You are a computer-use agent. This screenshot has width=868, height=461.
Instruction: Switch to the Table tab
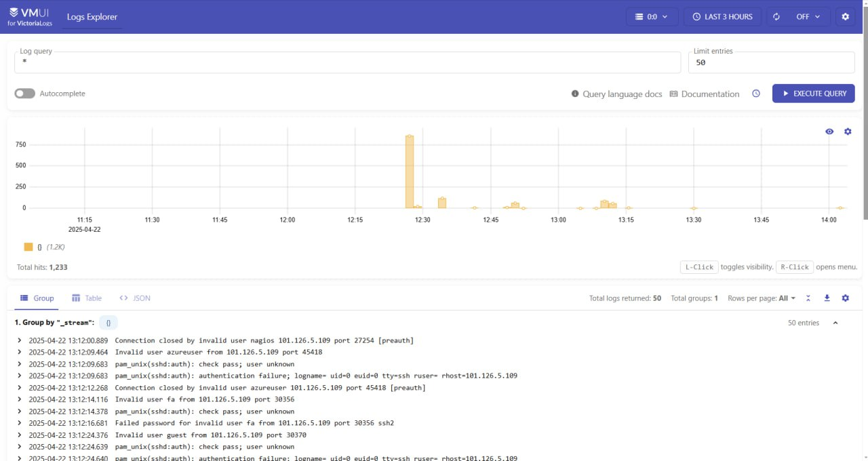87,298
